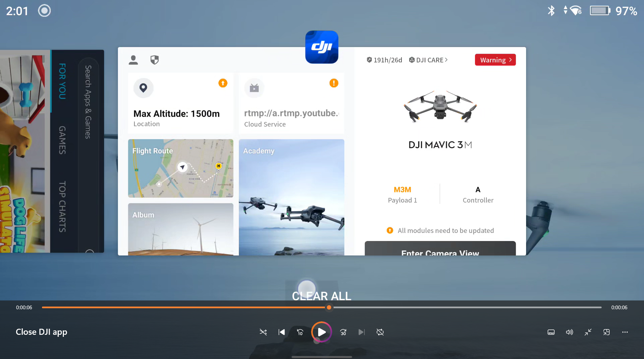
Task: Tap the DJI Mavic 3M drone image
Action: click(440, 106)
